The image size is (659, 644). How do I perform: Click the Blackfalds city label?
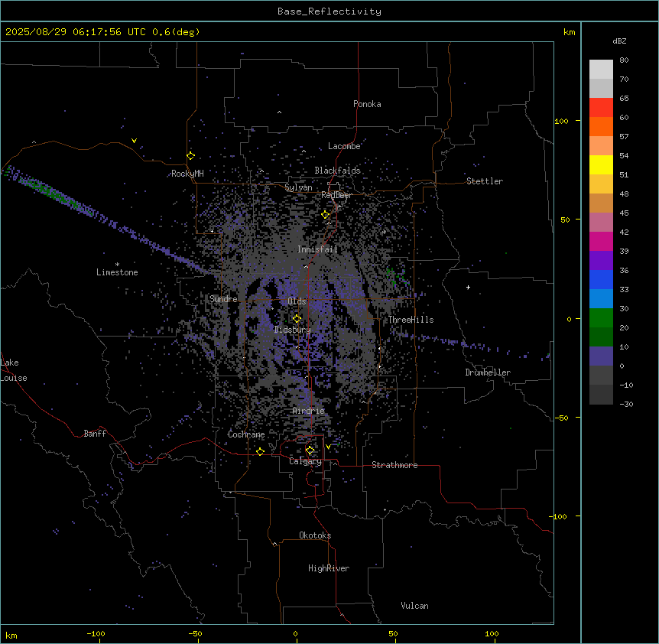[337, 171]
